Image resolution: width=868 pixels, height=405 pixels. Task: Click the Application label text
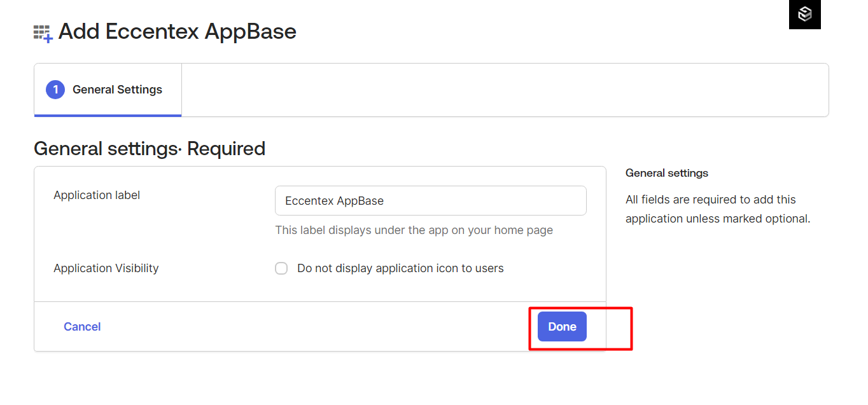pyautogui.click(x=97, y=195)
